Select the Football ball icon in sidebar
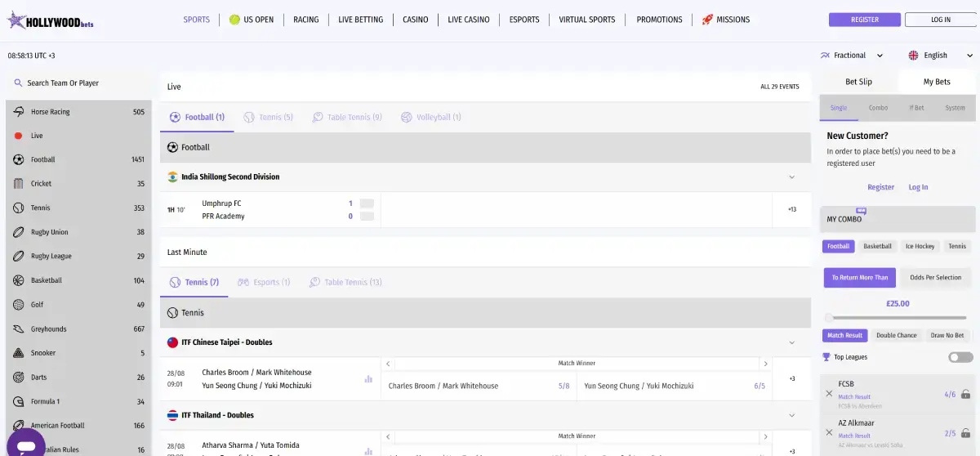 point(18,159)
